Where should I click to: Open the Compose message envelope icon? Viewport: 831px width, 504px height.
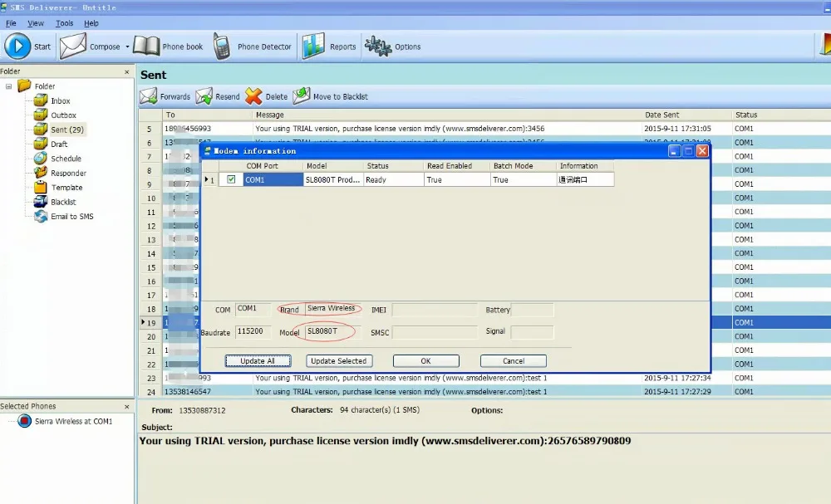73,46
